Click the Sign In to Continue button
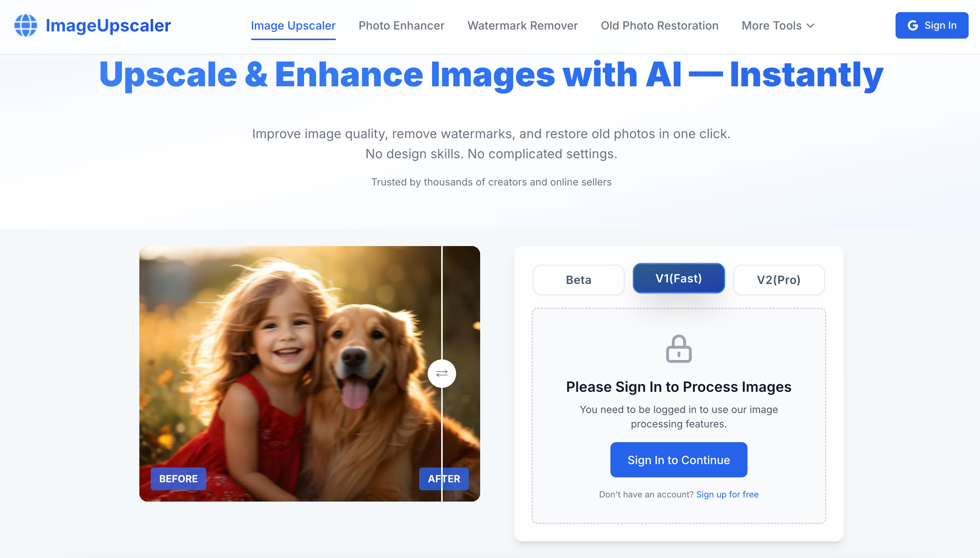Image resolution: width=980 pixels, height=558 pixels. 678,460
